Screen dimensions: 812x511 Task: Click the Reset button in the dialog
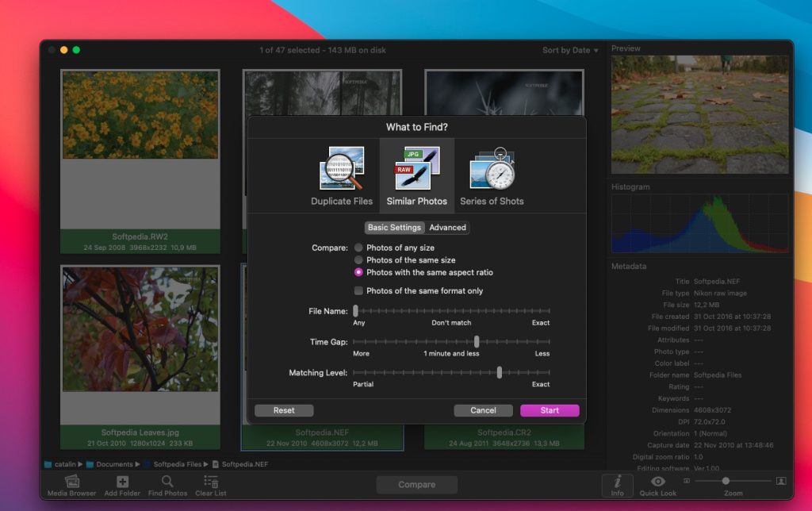pos(284,411)
